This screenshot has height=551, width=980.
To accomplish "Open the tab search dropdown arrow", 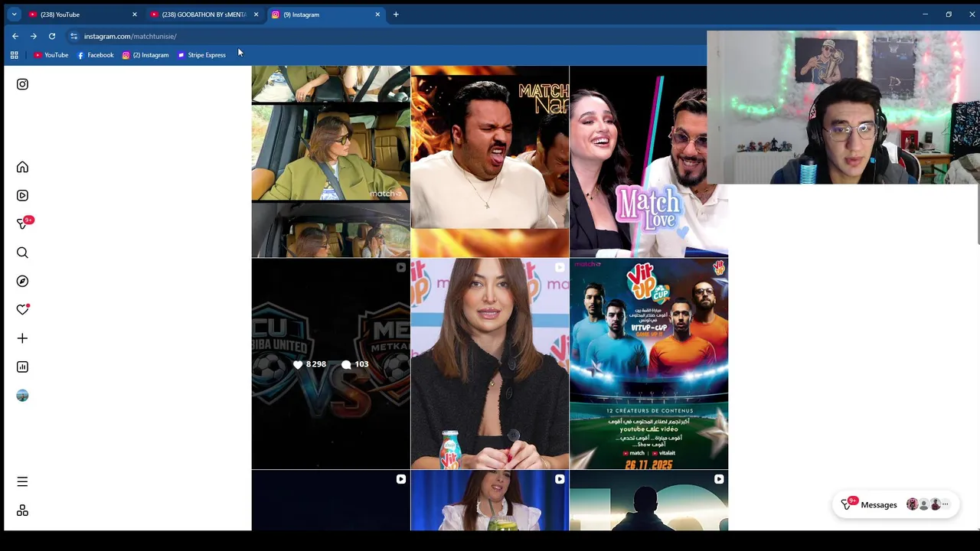I will click(14, 15).
